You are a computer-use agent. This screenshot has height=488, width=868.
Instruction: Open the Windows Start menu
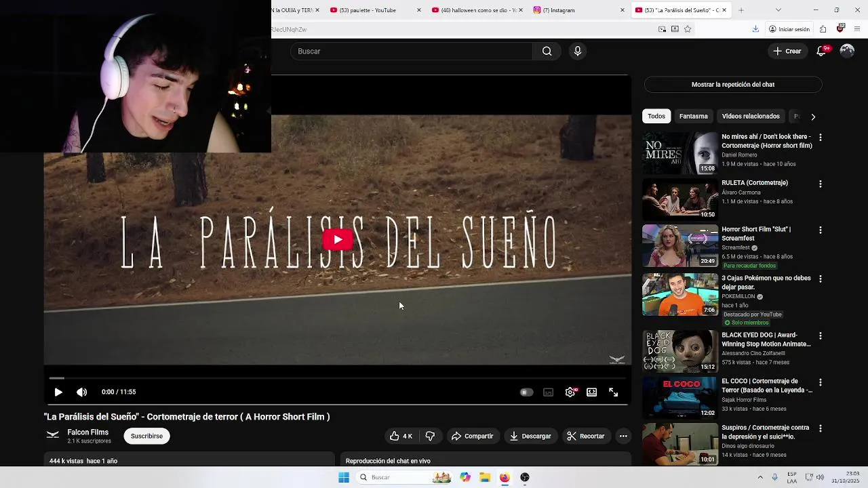(344, 477)
